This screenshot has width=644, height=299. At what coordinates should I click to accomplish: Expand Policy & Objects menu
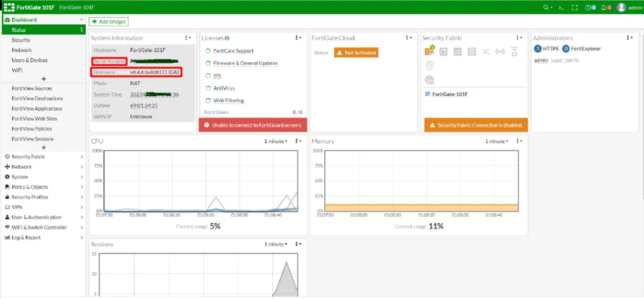(x=43, y=187)
